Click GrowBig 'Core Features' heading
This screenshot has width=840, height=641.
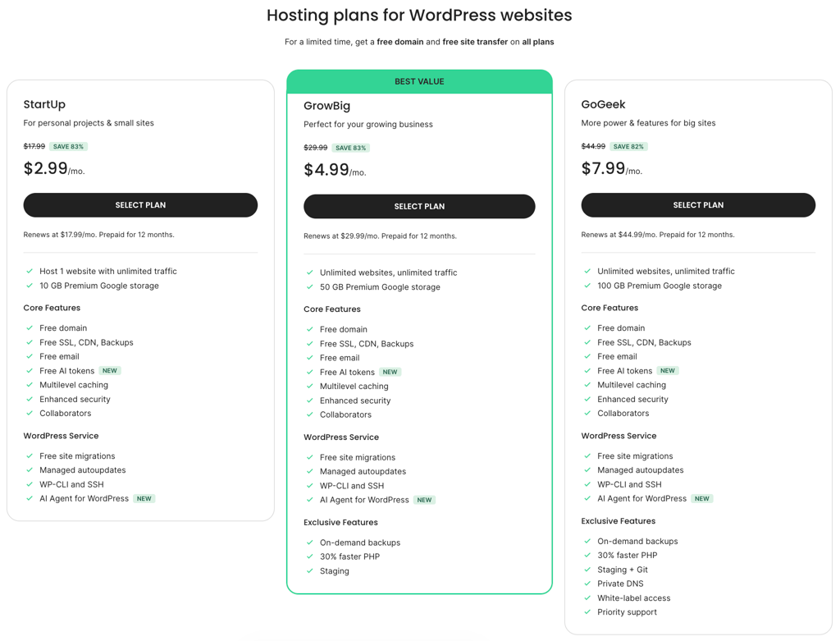332,309
